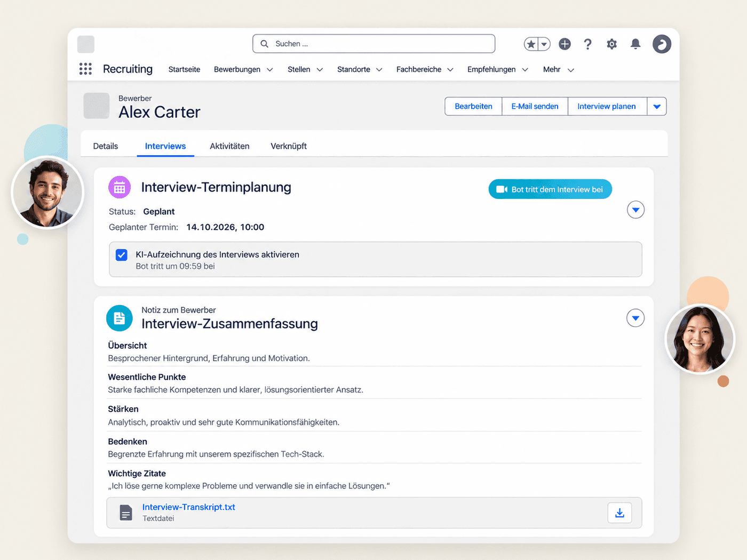
Task: Click the Geplant status value
Action: coord(159,212)
